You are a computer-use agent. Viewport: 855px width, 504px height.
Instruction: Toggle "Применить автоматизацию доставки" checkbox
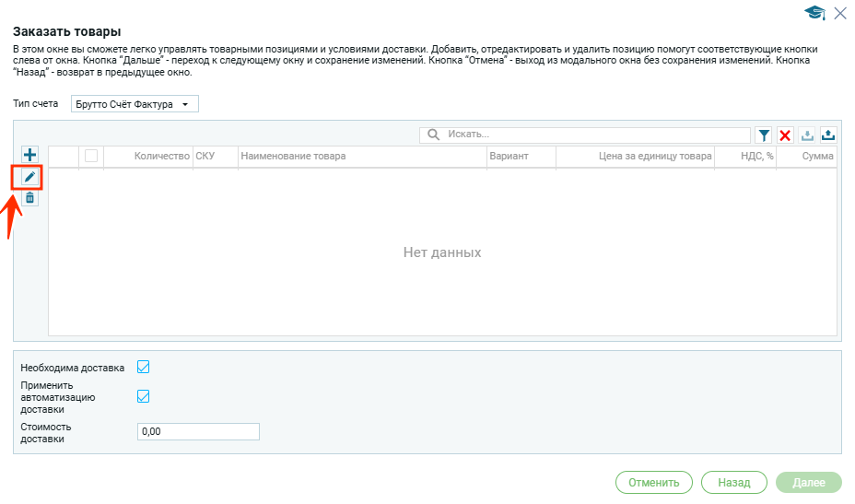[143, 396]
